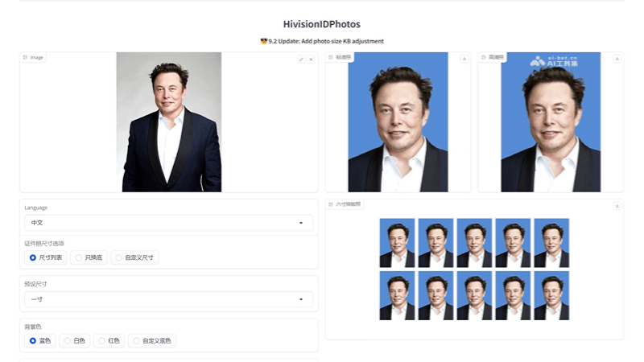Download the 标准照 standard photo
The width and height of the screenshot is (644, 362).
click(x=464, y=58)
